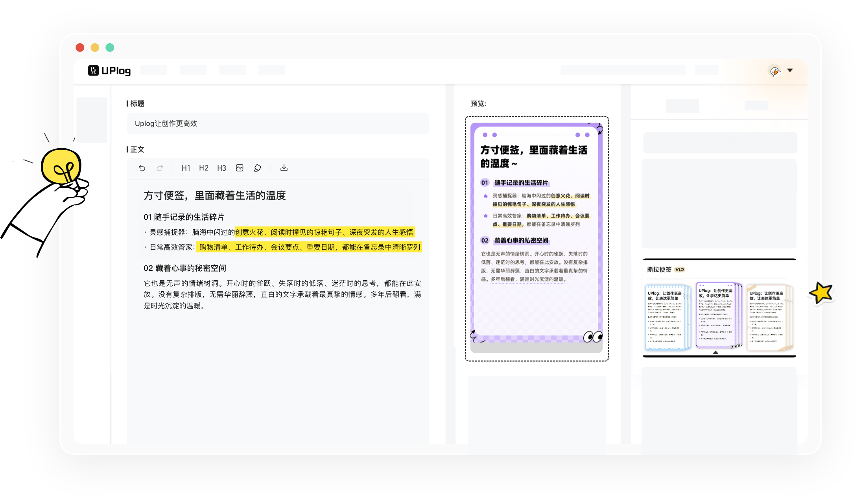Image resolution: width=863 pixels, height=504 pixels.
Task: Click the undo arrow in the editor toolbar
Action: [142, 168]
